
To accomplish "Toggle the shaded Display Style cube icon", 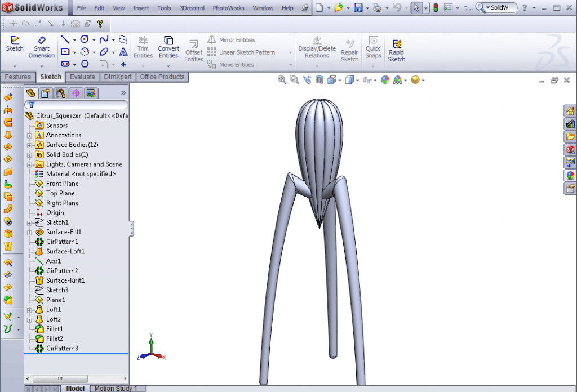I will pos(350,79).
